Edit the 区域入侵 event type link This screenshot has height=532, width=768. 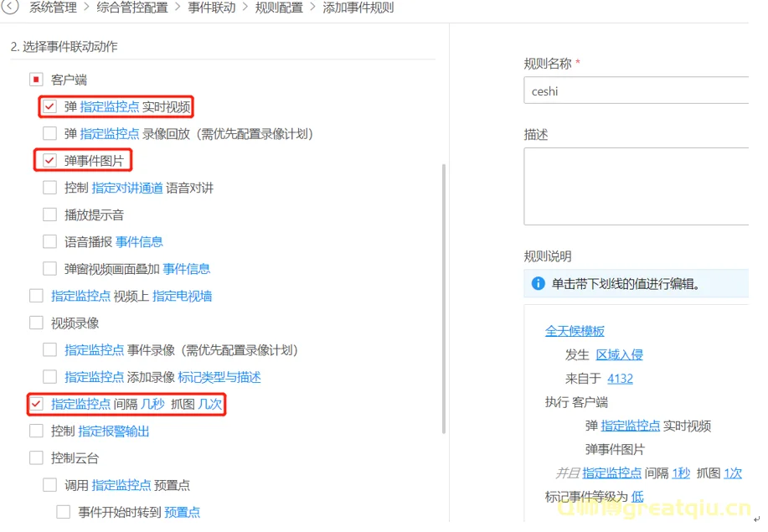[x=619, y=354]
